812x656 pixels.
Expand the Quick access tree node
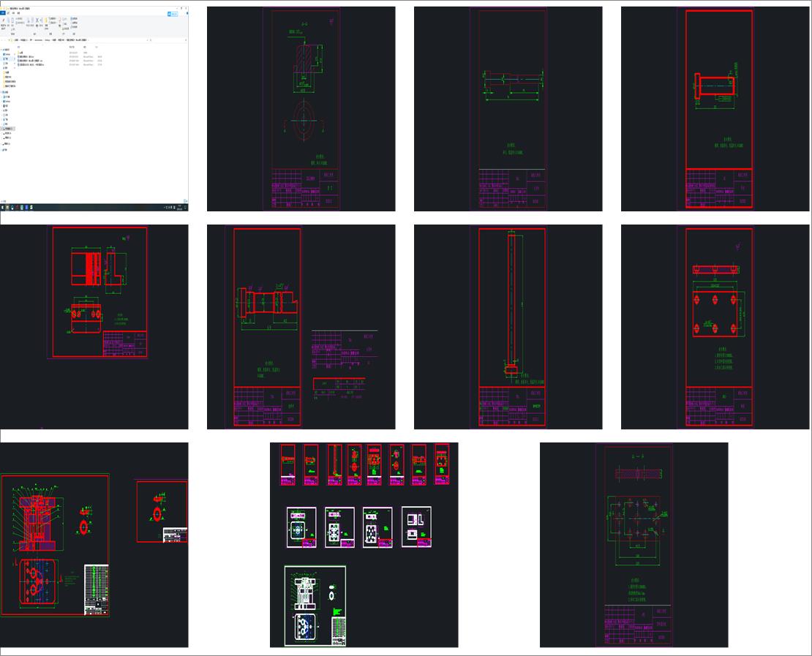[2, 49]
